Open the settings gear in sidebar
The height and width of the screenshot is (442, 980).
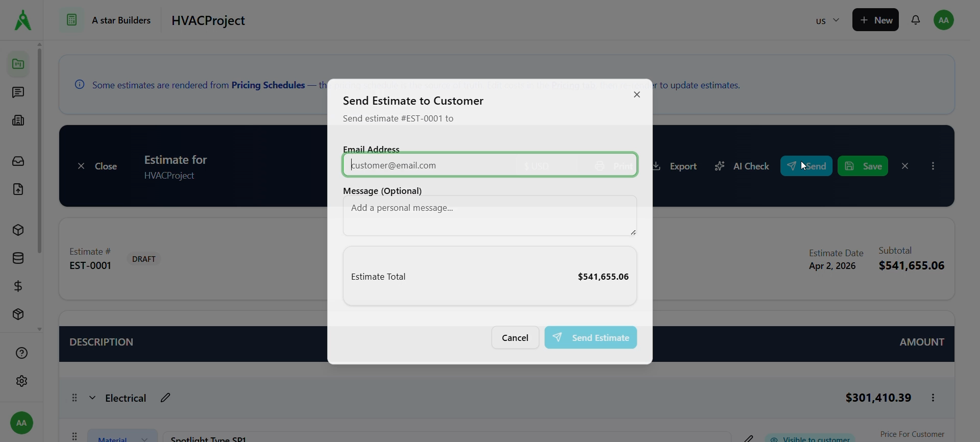pyautogui.click(x=21, y=381)
